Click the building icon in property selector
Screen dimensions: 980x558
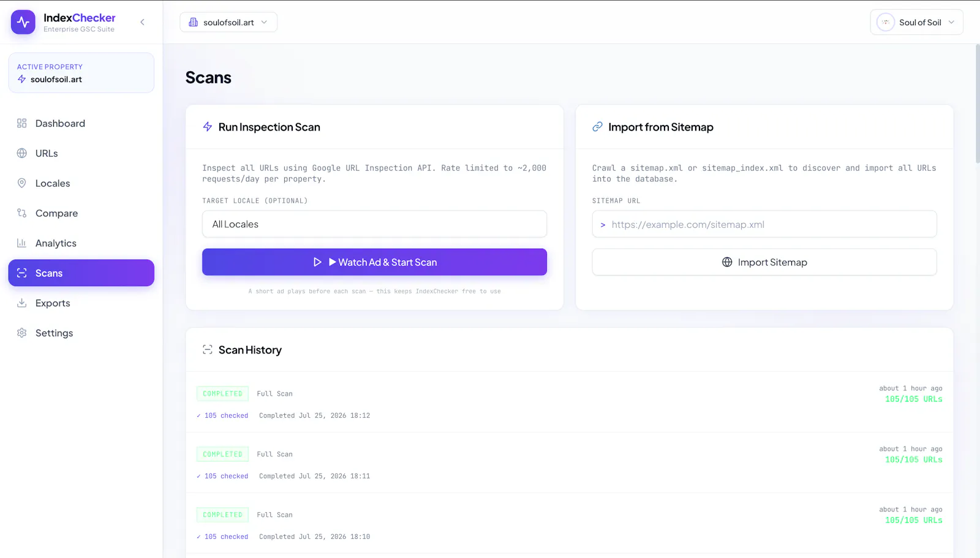click(x=194, y=22)
